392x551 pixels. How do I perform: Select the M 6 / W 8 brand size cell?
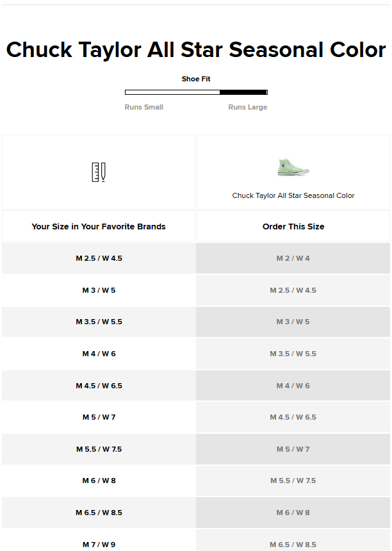(x=99, y=481)
